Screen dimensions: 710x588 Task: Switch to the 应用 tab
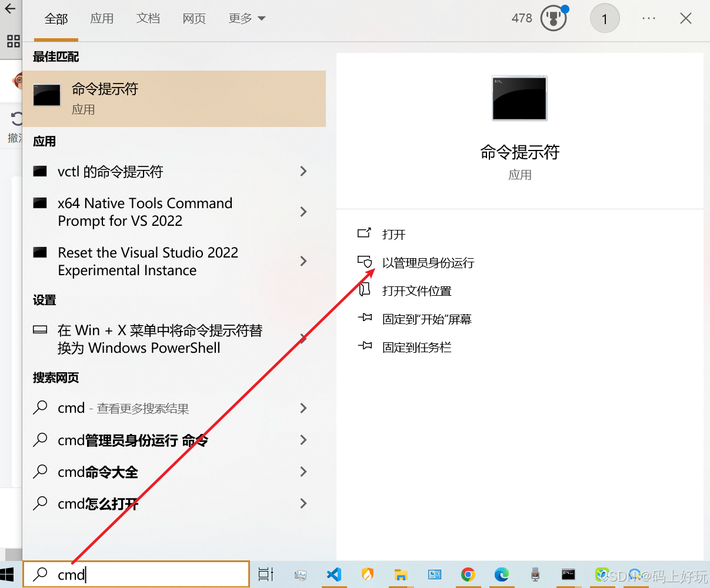tap(102, 18)
